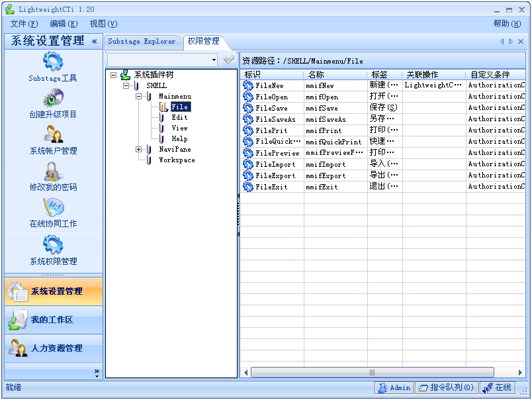
Task: Collapse the 系统设置管理 sidebar panel
Action: click(95, 42)
